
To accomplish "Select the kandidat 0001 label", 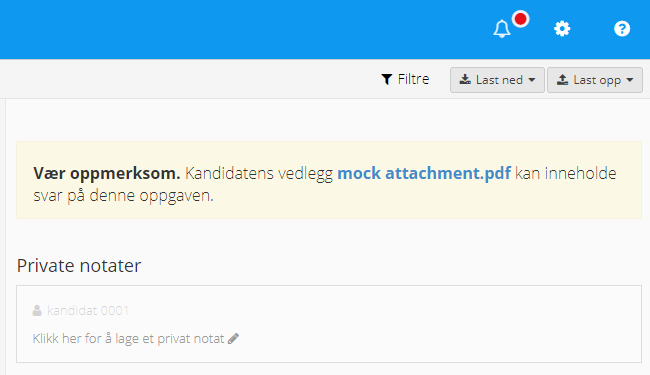I will [88, 310].
